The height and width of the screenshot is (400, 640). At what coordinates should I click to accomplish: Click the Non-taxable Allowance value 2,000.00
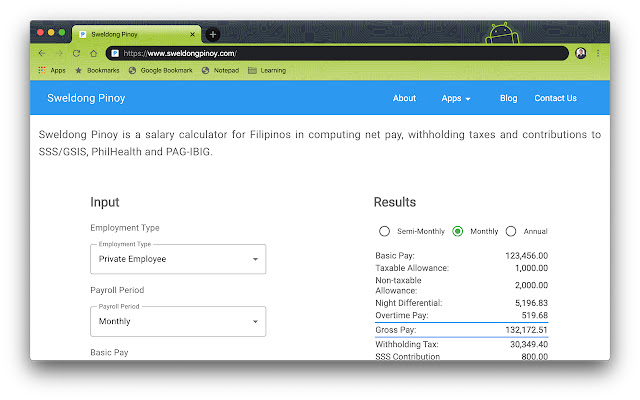[x=531, y=285]
